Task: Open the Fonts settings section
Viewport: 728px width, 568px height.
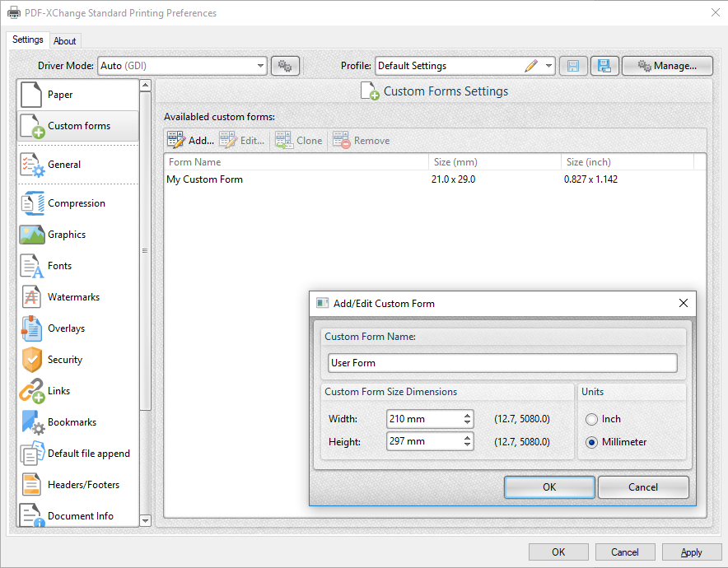Action: click(77, 266)
